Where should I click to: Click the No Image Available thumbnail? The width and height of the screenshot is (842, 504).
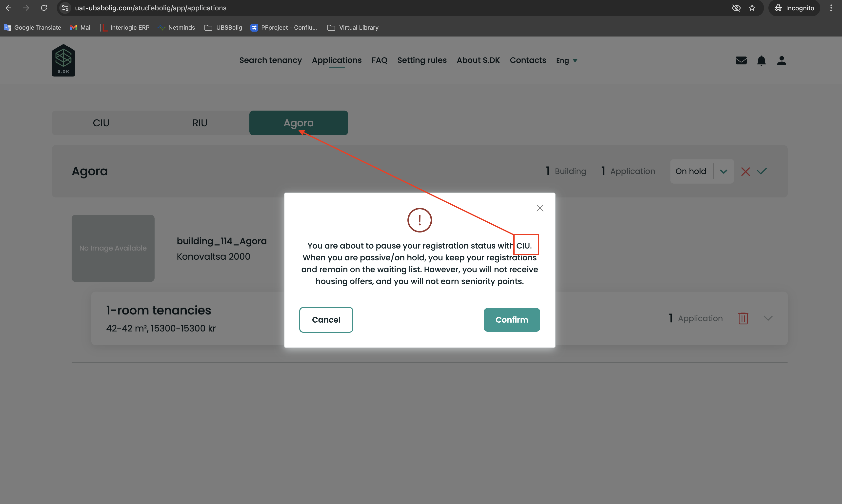pos(113,248)
